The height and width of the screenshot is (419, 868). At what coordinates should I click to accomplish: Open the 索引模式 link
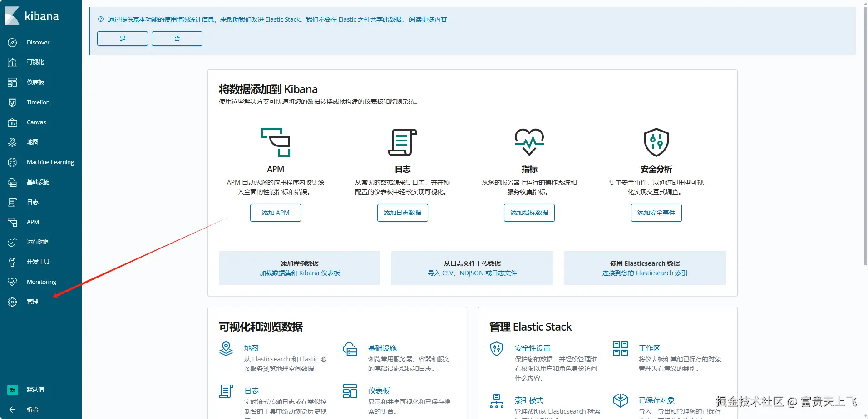tap(529, 400)
